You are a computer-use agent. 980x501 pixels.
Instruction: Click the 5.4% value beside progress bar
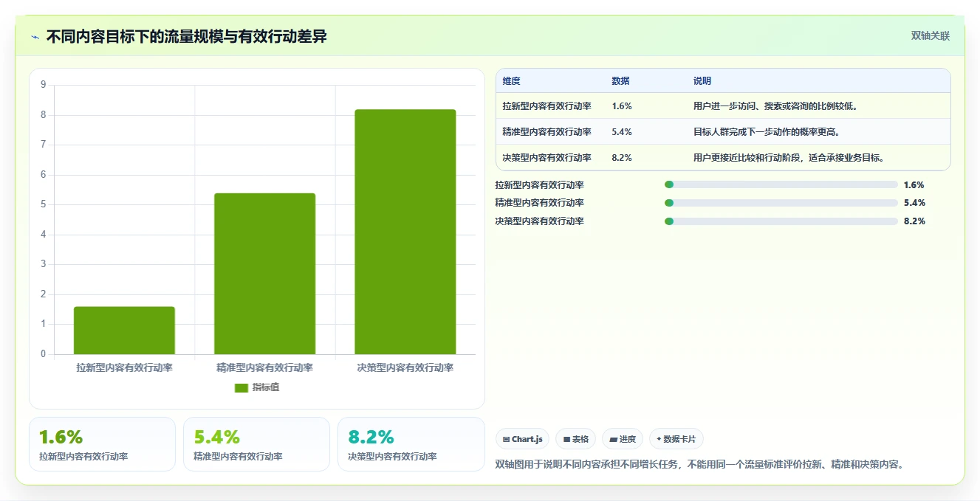[914, 203]
